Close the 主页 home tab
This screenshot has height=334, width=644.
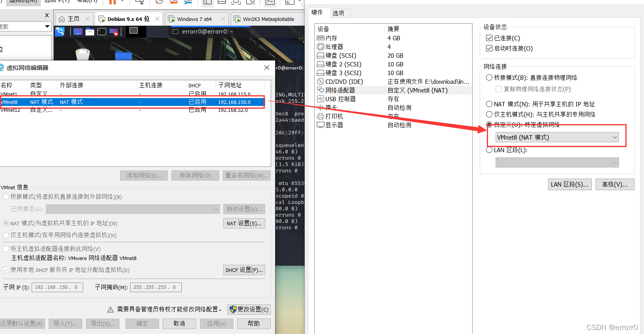coord(88,19)
